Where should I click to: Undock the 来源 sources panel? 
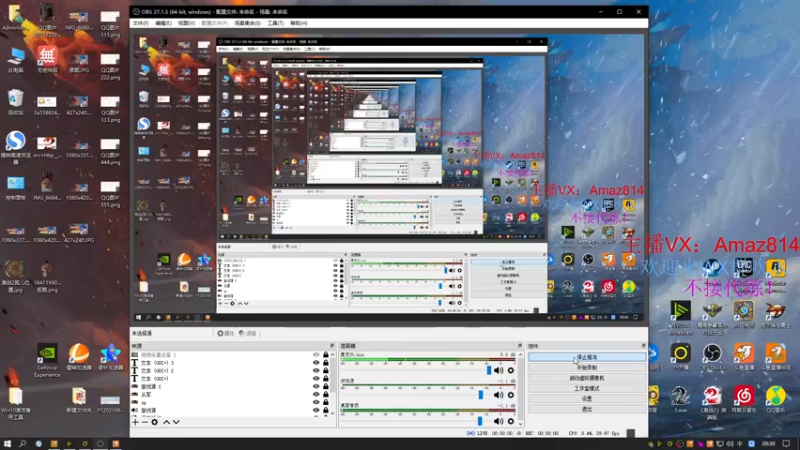coord(332,346)
